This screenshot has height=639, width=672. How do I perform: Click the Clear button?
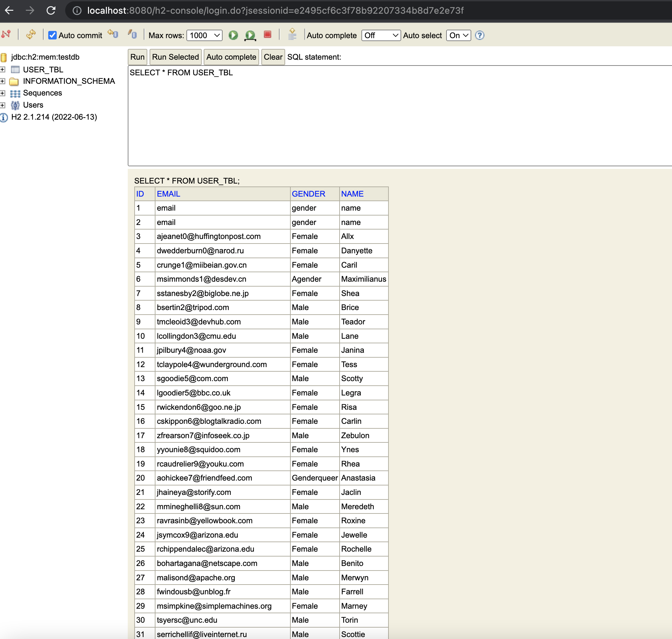tap(273, 57)
